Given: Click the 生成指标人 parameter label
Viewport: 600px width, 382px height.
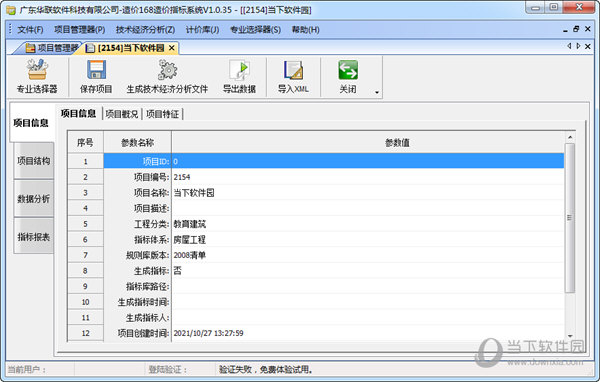Looking at the screenshot, I should 148,318.
